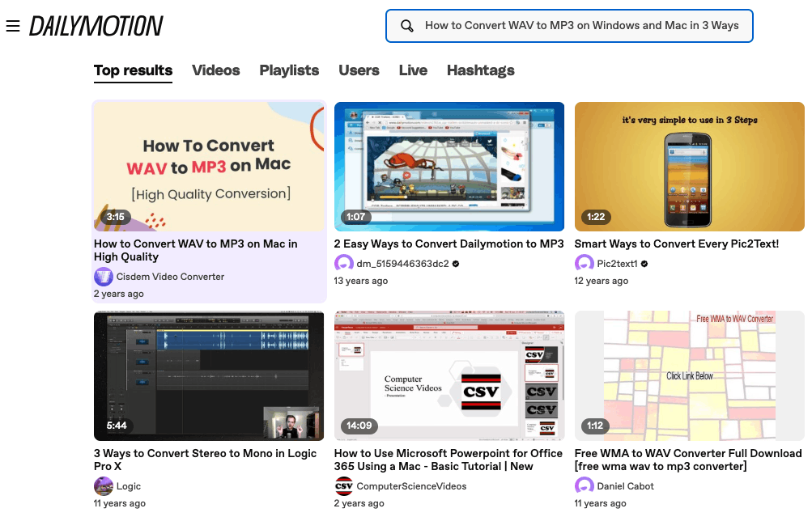Go to the Hashtags tab
The image size is (812, 517).
(481, 70)
